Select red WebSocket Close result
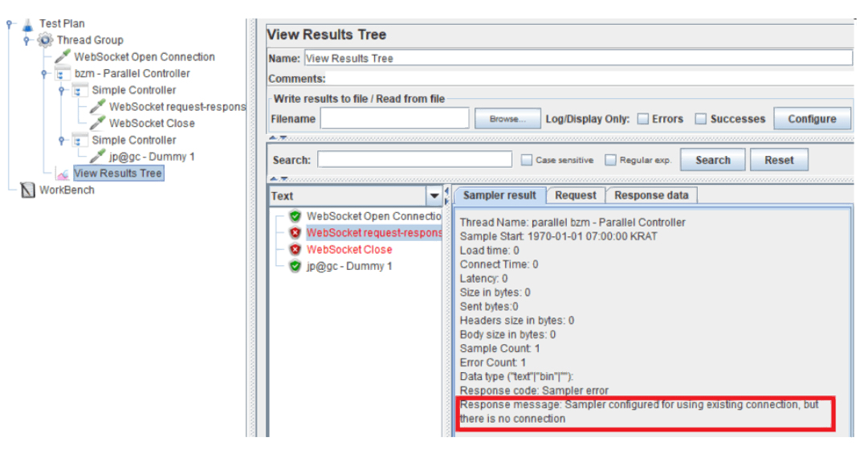The image size is (868, 454). [349, 249]
